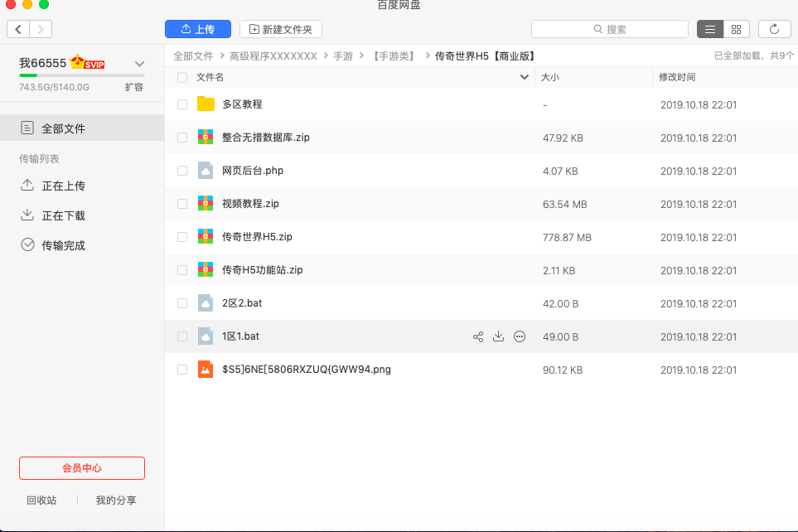Check the box for 视频教程.zip
Viewport: 798px width, 532px height.
tap(182, 204)
